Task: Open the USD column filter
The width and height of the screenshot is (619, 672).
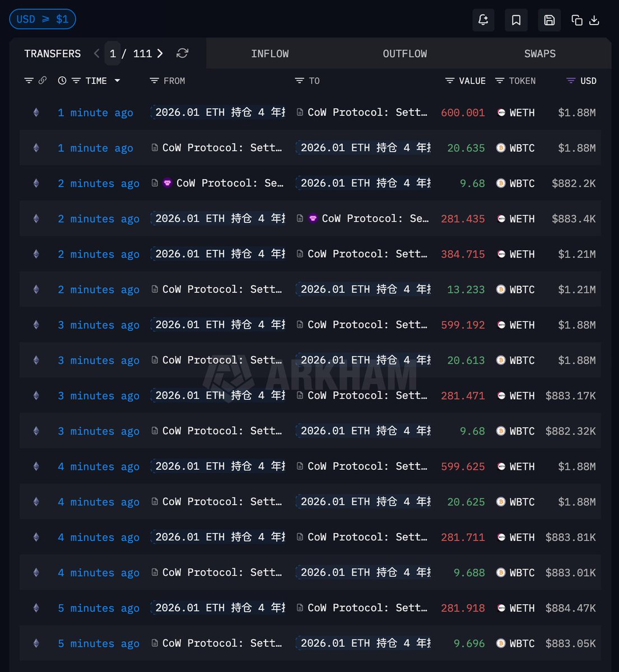Action: pos(571,81)
